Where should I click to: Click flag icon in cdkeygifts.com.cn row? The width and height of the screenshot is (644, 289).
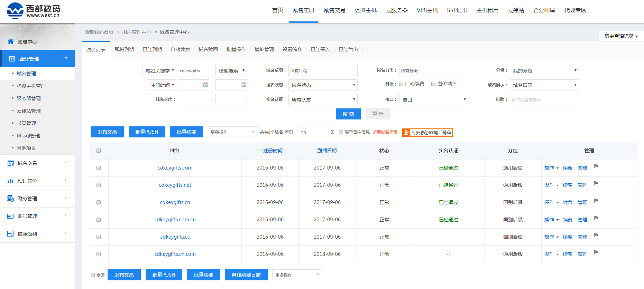596,218
